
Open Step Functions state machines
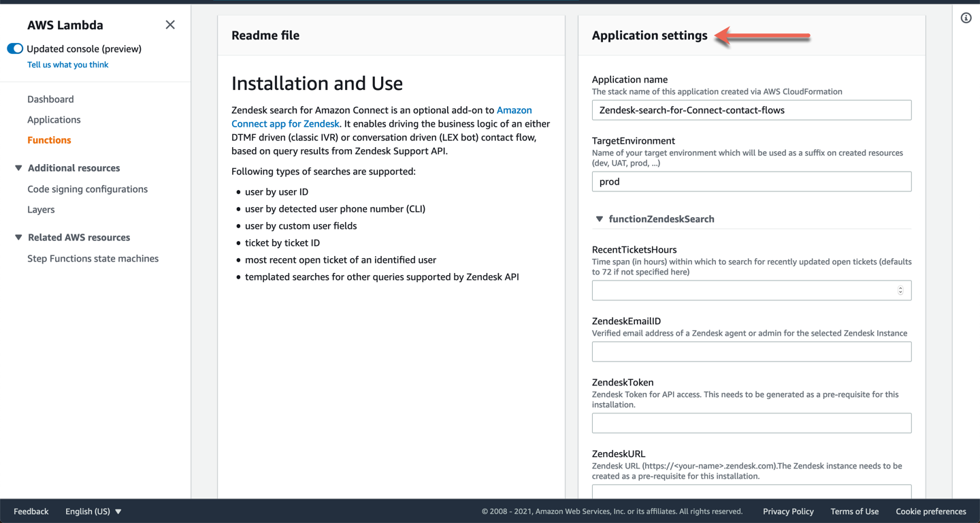coord(93,259)
